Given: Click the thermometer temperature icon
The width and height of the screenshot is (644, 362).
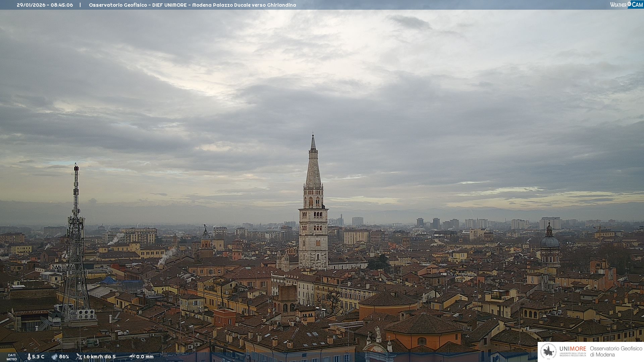Looking at the screenshot, I should [x=29, y=357].
